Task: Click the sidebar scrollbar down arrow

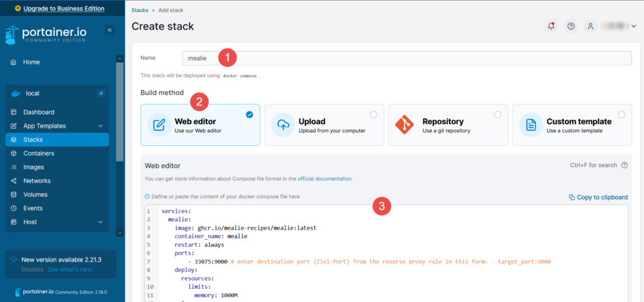Action: (x=119, y=233)
